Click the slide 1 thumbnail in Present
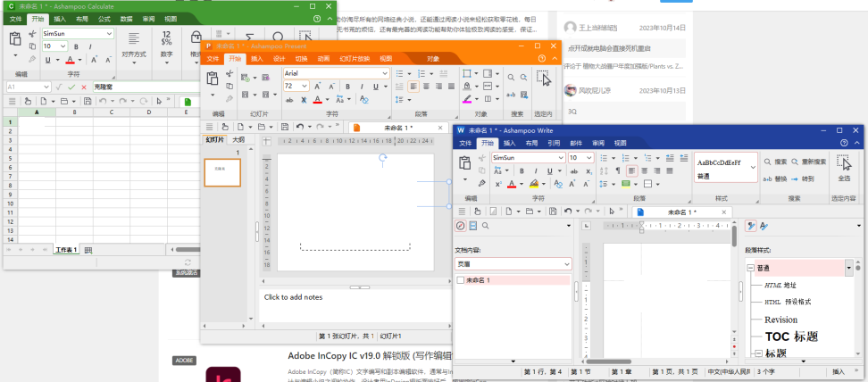Screen dimensions: 868x382 click(222, 172)
